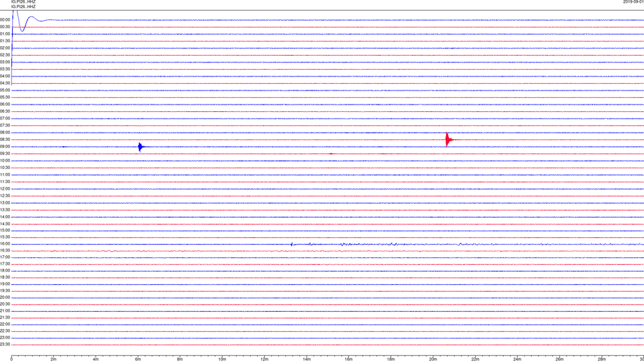Select the 16:30 time label
This screenshot has height=362, width=644.
click(x=5, y=250)
